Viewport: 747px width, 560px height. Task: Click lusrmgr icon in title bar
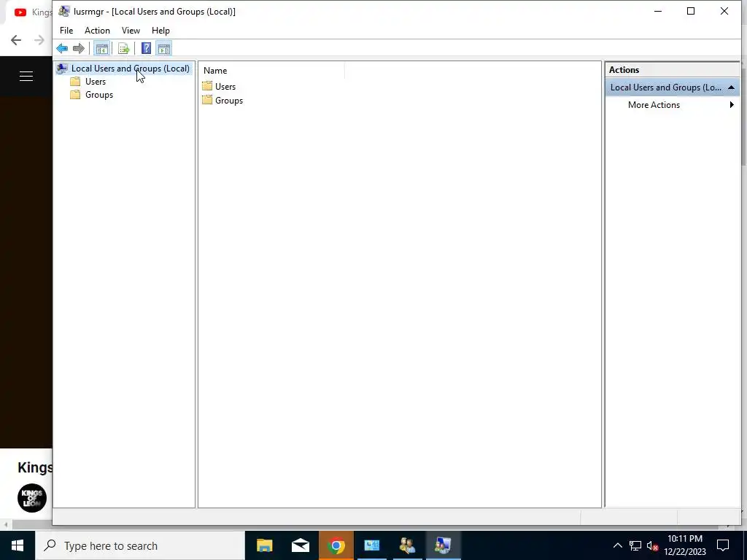(64, 12)
